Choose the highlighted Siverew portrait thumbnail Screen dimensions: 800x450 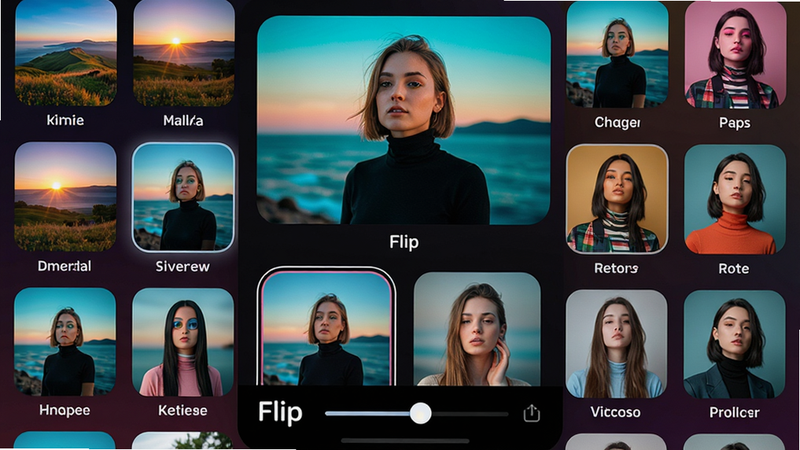(183, 197)
